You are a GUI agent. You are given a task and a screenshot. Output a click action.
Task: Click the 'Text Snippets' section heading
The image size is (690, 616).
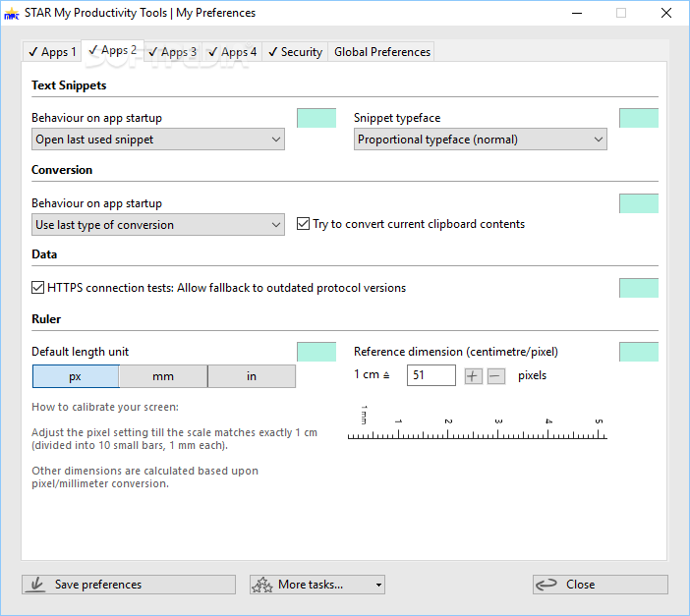point(69,85)
